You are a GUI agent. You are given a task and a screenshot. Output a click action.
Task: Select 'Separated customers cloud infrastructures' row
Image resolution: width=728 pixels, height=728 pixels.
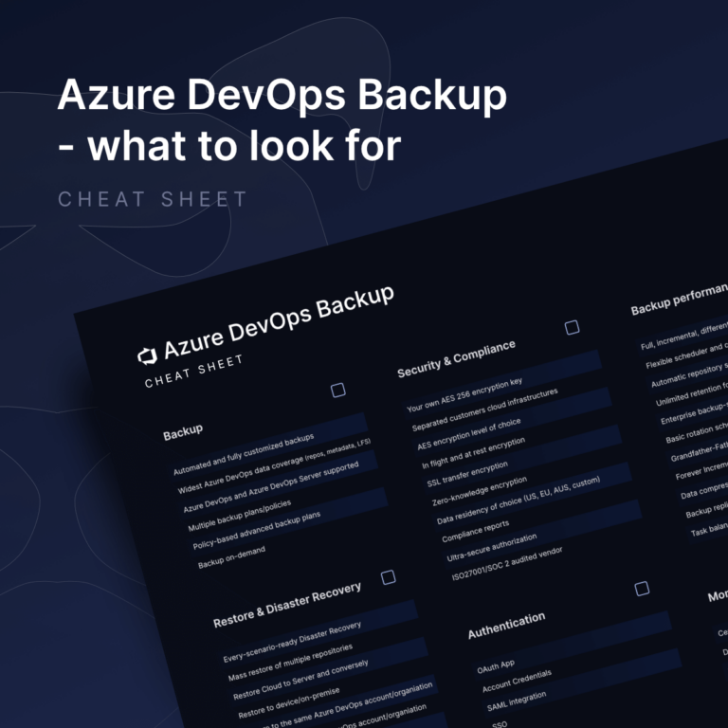tap(484, 409)
